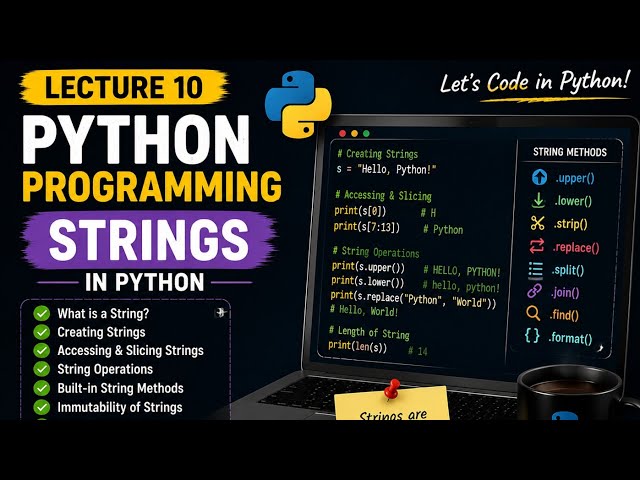Click the print(s.lower()) code line
Viewport: 640px width, 480px height.
coord(367,282)
